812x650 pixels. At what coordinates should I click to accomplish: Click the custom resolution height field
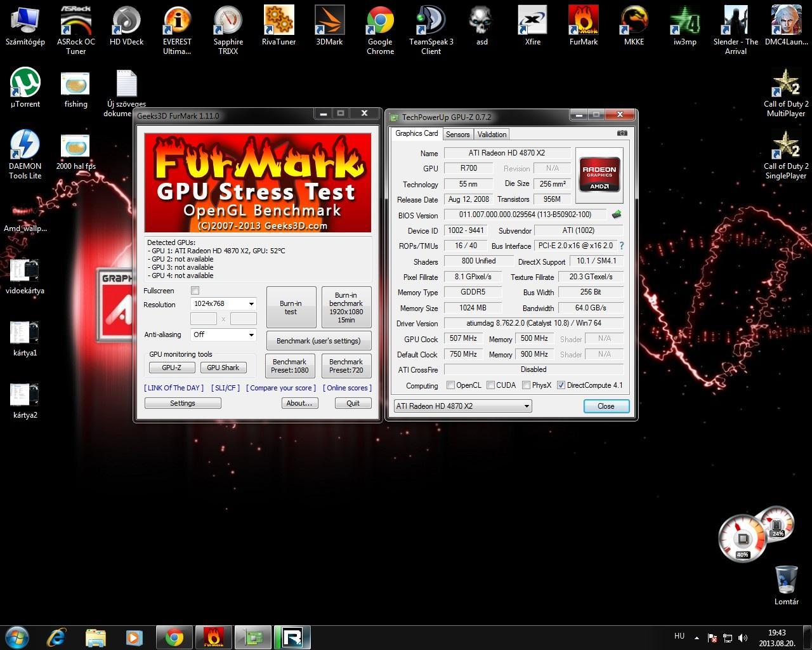point(244,319)
